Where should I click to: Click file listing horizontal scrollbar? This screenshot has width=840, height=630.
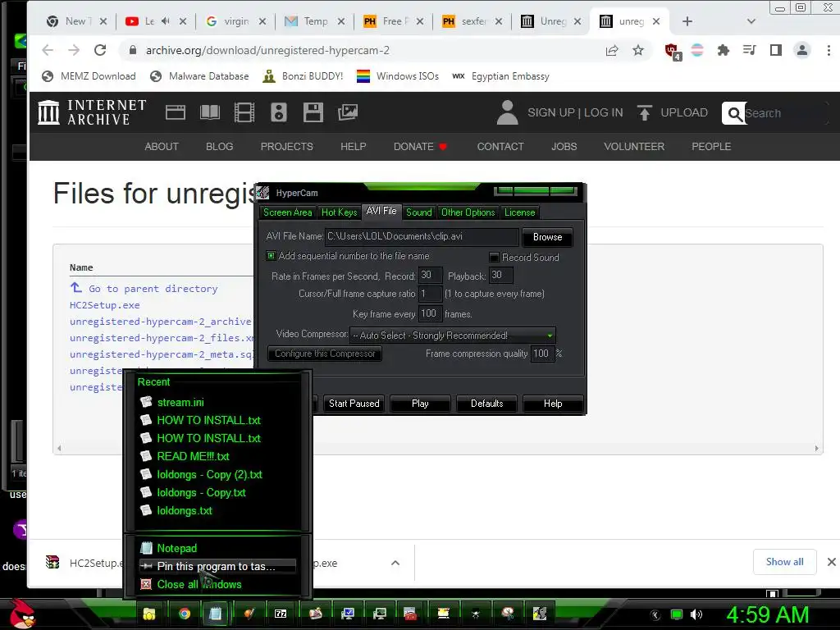pyautogui.click(x=438, y=448)
